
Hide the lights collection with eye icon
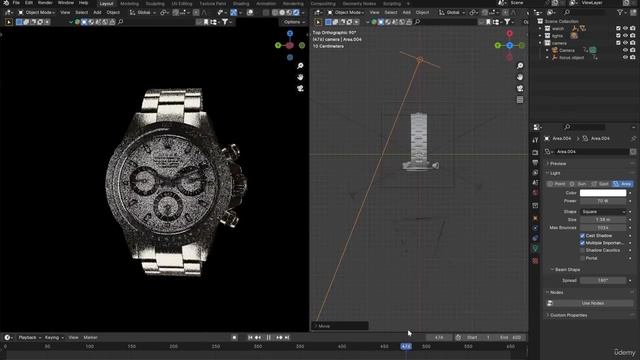pyautogui.click(x=625, y=36)
